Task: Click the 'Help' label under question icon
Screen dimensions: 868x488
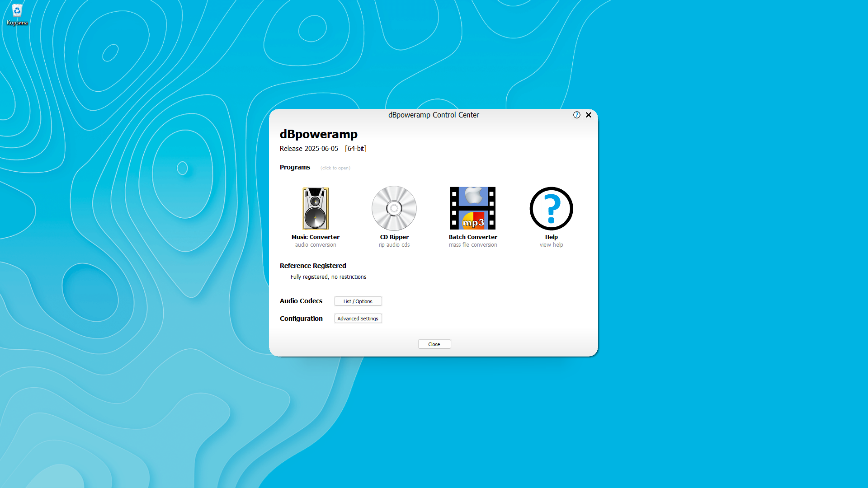Action: 551,237
